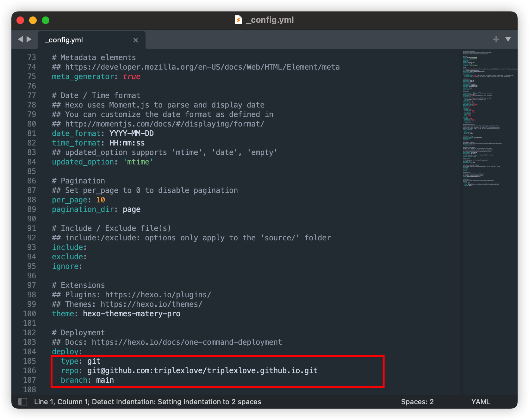Screen dimensions: 529x420
Task: Click the '# Extensions' comment
Action: [78, 285]
